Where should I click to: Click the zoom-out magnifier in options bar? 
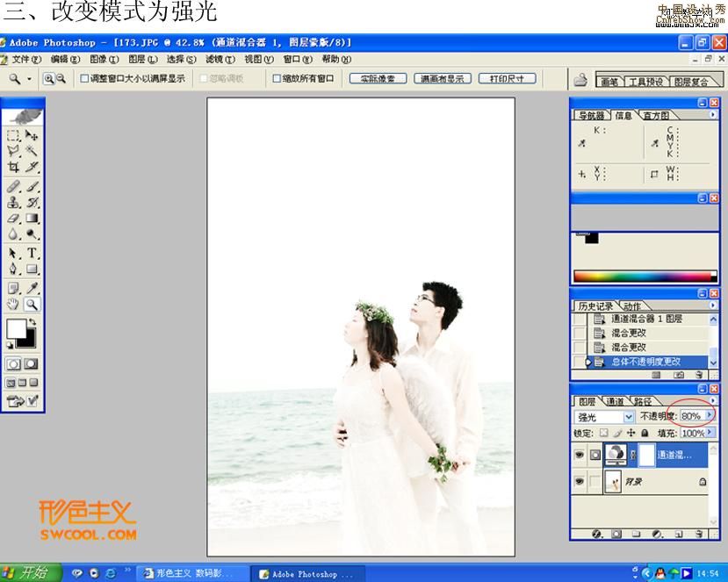[61, 78]
